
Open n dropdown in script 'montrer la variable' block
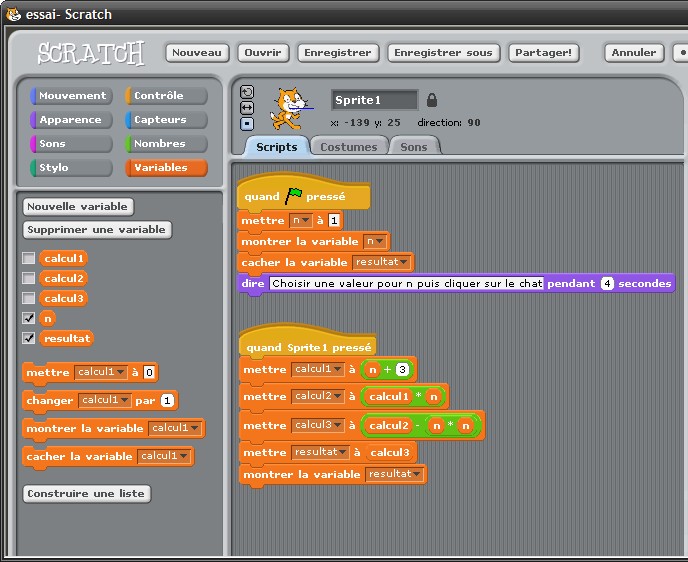pos(375,241)
